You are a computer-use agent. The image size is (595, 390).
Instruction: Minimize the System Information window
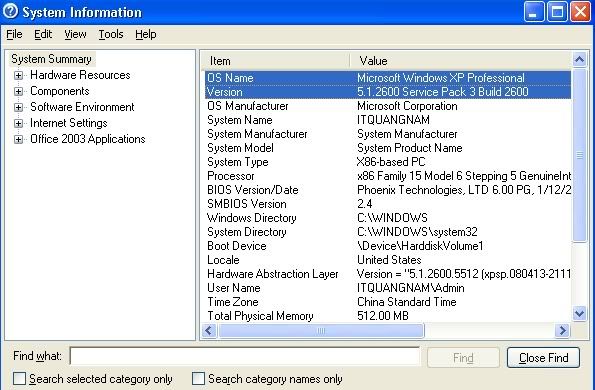[x=534, y=11]
